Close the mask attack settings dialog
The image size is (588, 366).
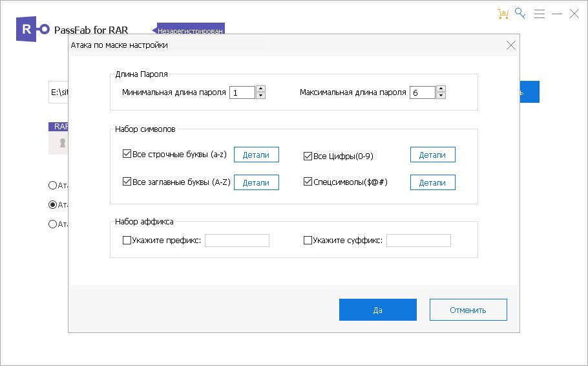[510, 45]
